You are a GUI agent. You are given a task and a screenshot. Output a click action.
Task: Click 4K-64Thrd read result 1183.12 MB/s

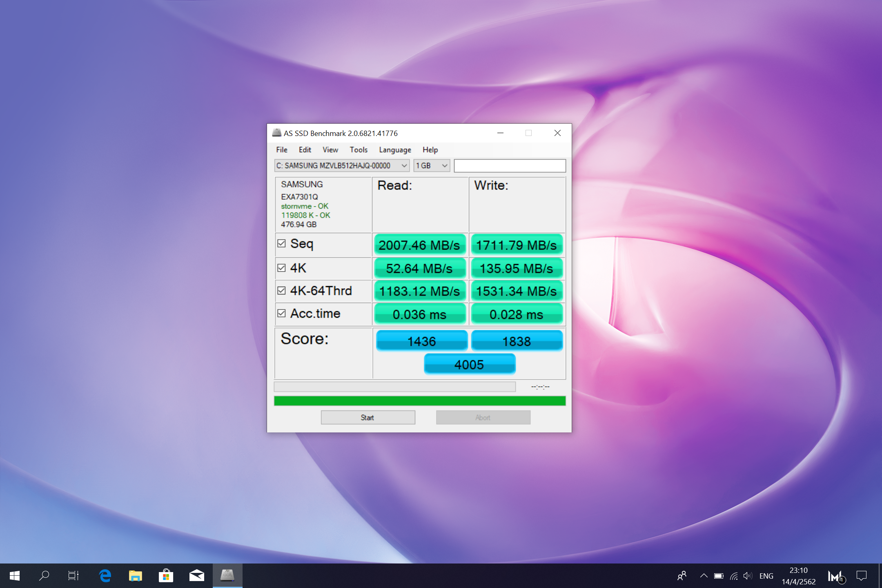pyautogui.click(x=420, y=291)
